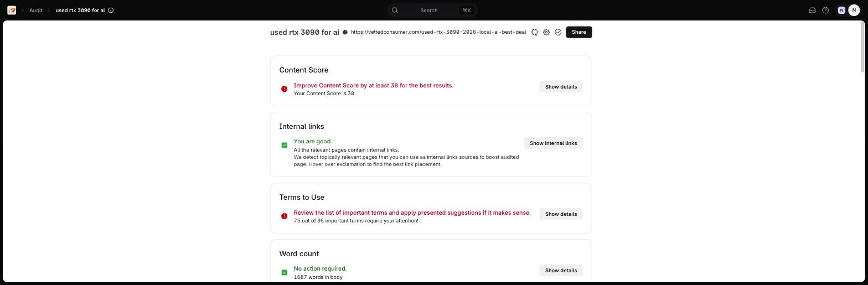Click '1687 words in body' text
The image size is (868, 285).
(x=318, y=277)
